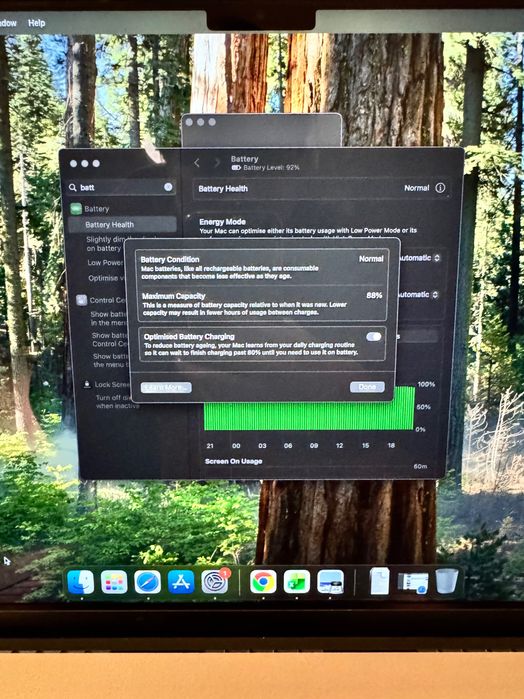
Task: Go forward with the right chevron
Action: click(x=216, y=163)
